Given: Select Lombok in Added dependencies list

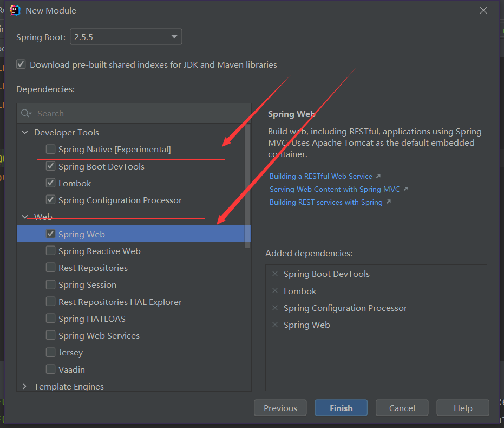Looking at the screenshot, I should [300, 291].
